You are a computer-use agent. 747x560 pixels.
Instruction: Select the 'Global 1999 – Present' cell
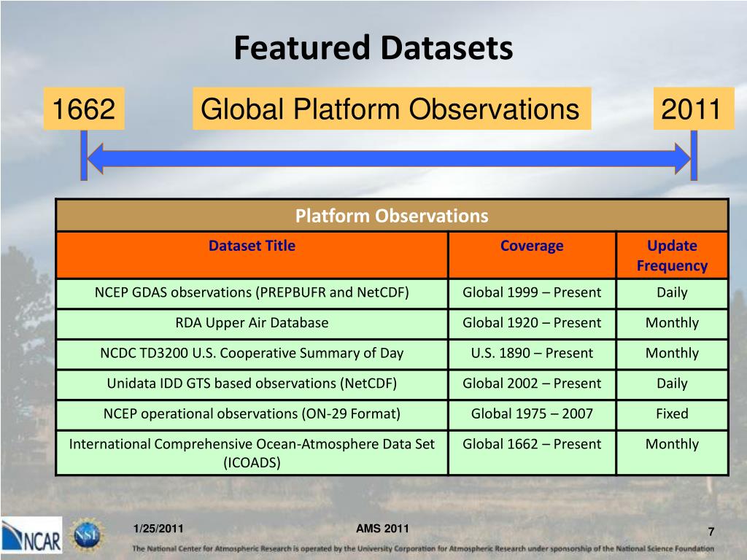532,293
